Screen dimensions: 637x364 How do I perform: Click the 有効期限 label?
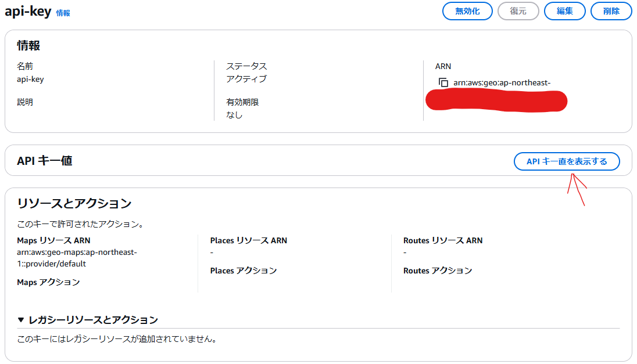(242, 102)
